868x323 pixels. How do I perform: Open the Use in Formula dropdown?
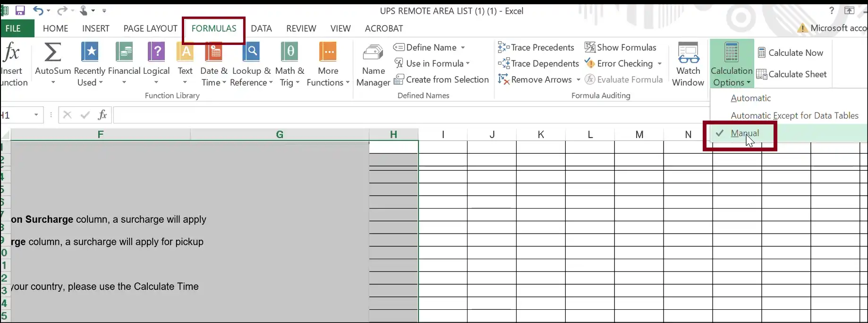[x=432, y=63]
